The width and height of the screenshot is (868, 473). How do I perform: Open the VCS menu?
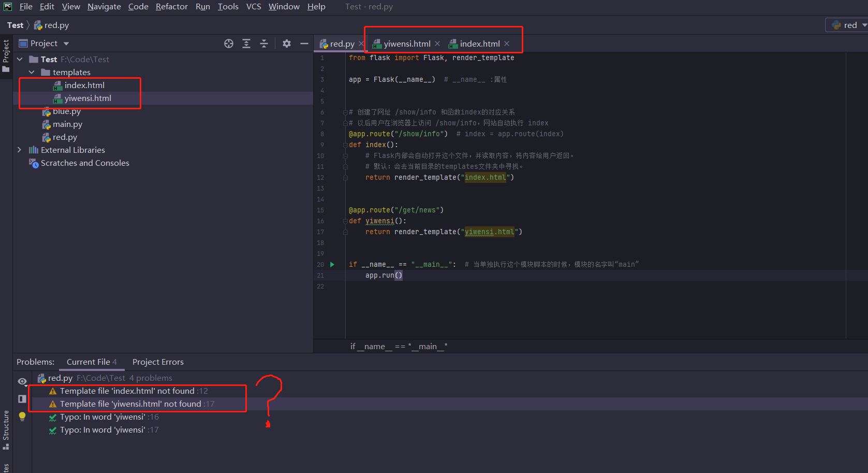click(254, 7)
